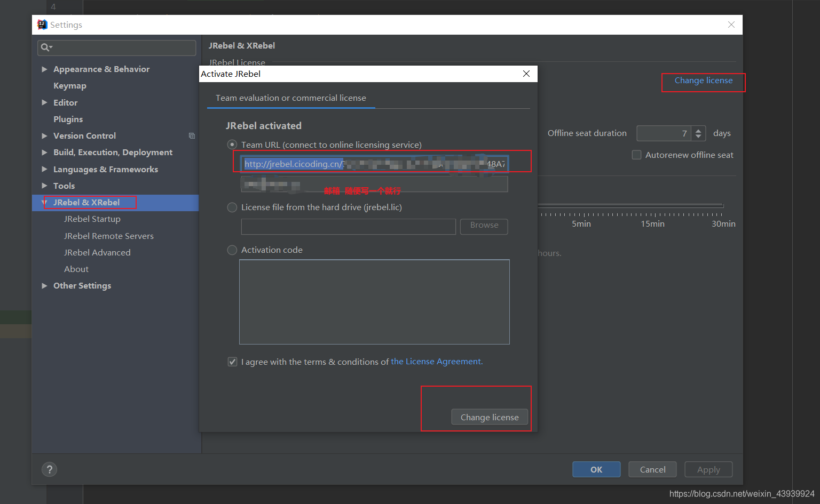Open the JRebel About page
Image resolution: width=820 pixels, height=504 pixels.
[76, 269]
